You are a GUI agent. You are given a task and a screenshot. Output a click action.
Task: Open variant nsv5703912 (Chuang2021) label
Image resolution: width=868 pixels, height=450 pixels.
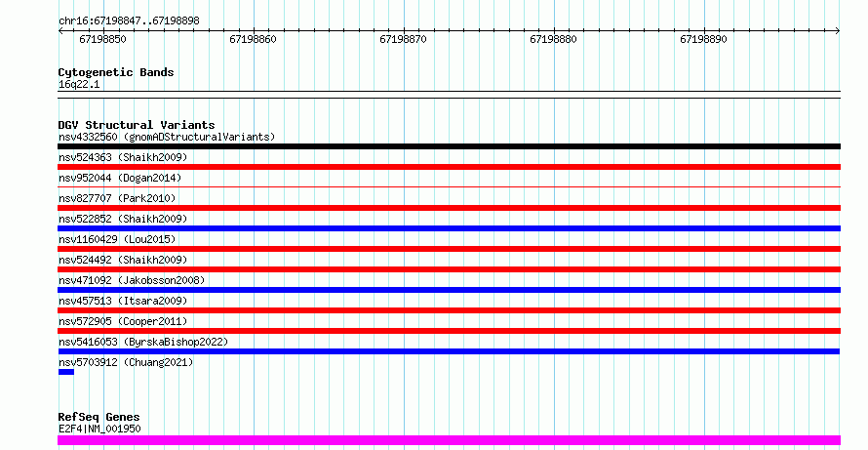pos(126,362)
